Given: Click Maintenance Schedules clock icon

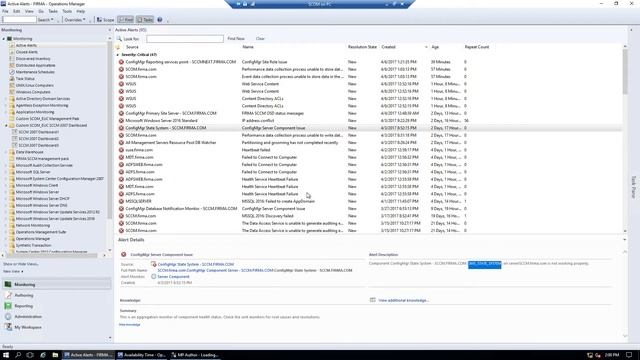Looking at the screenshot, I should (12, 72).
